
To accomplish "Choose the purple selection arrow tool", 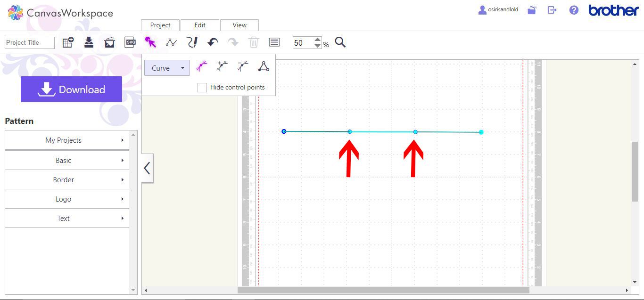I will [x=151, y=42].
